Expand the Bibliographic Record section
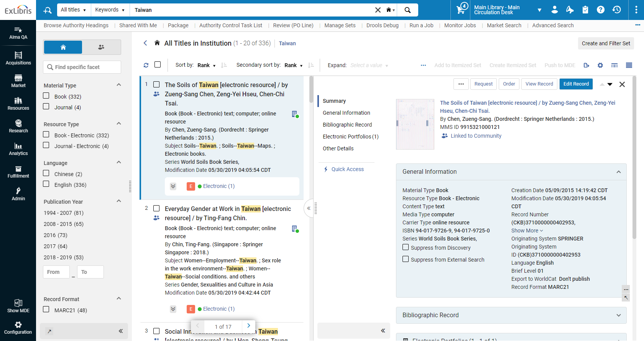The image size is (644, 341). (x=511, y=315)
